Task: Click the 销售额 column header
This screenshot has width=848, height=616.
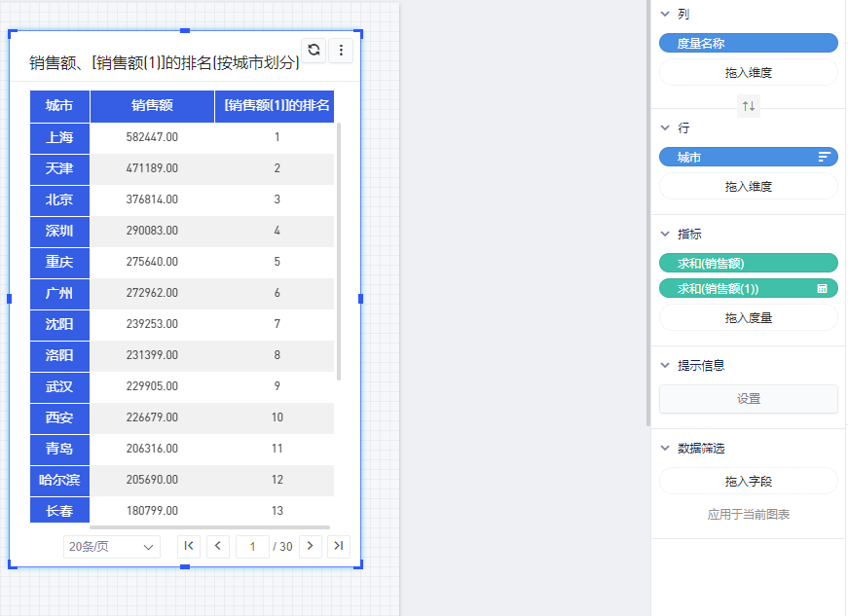Action: [x=152, y=106]
